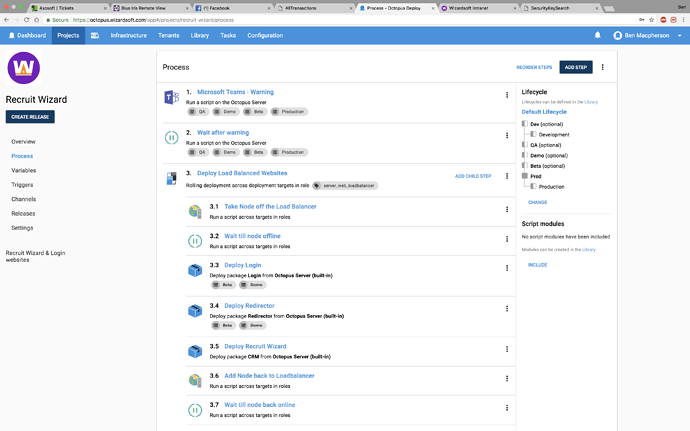Go to Overview in the sidebar
This screenshot has height=431, width=690.
point(23,142)
